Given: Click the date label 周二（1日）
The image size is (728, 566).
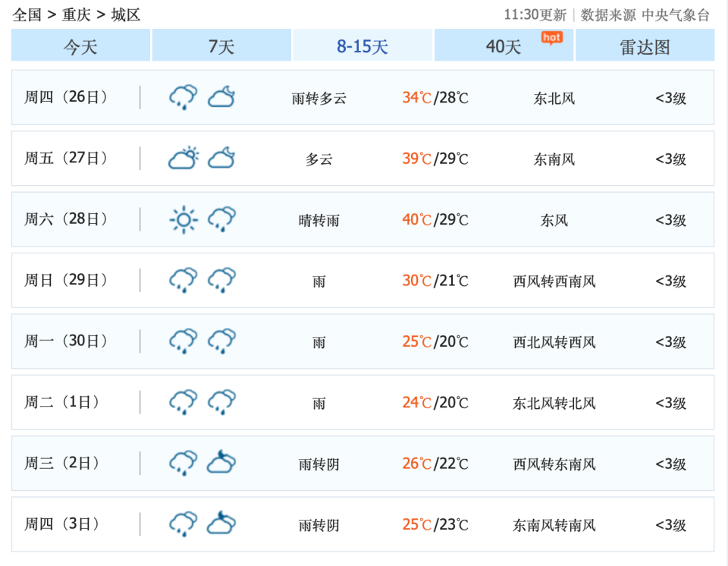Looking at the screenshot, I should pyautogui.click(x=61, y=402).
